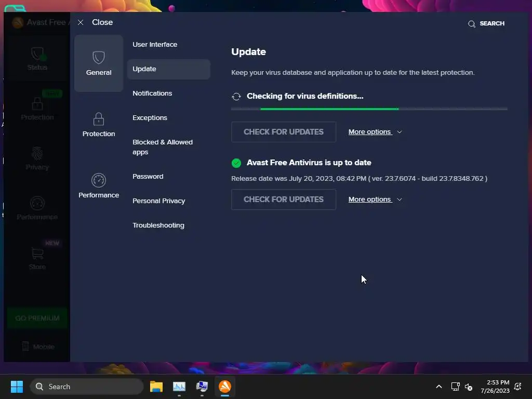Close the settings panel with X icon

81,22
